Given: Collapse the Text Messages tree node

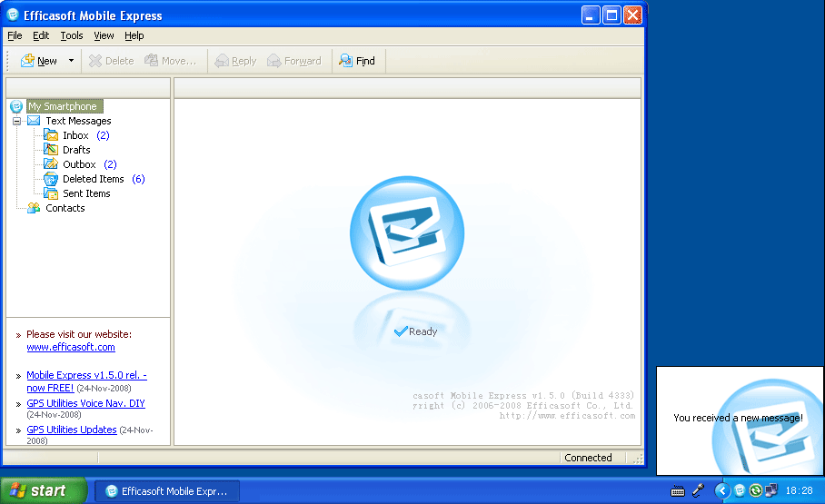Looking at the screenshot, I should pyautogui.click(x=16, y=121).
